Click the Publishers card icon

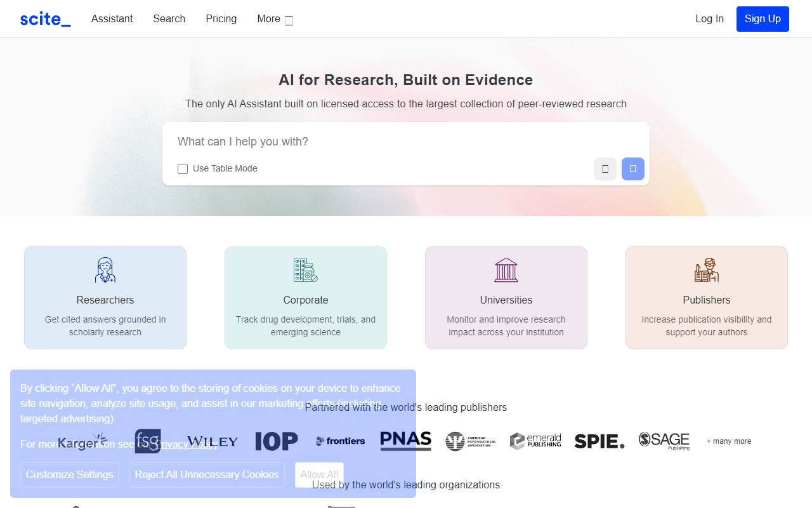pyautogui.click(x=706, y=270)
